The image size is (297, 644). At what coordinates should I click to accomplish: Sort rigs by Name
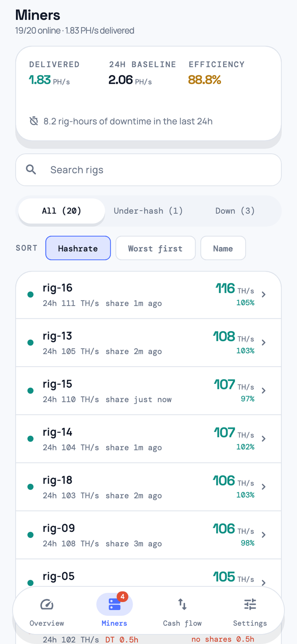point(223,248)
